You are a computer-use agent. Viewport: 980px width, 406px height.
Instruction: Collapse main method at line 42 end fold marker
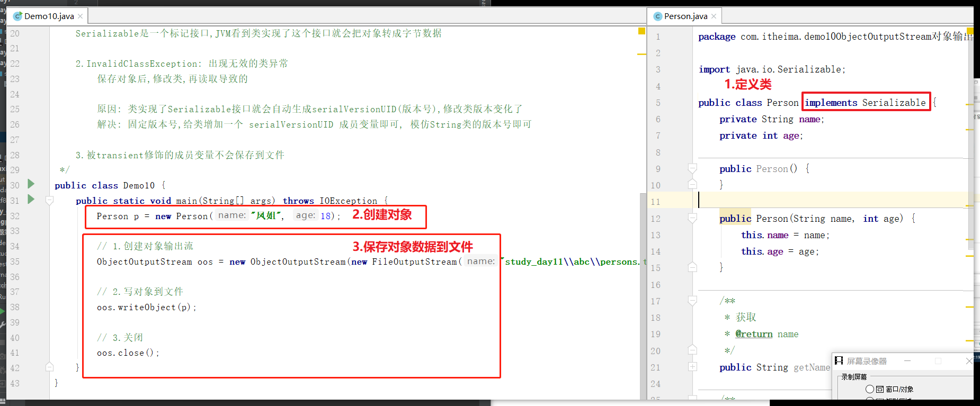[x=49, y=367]
